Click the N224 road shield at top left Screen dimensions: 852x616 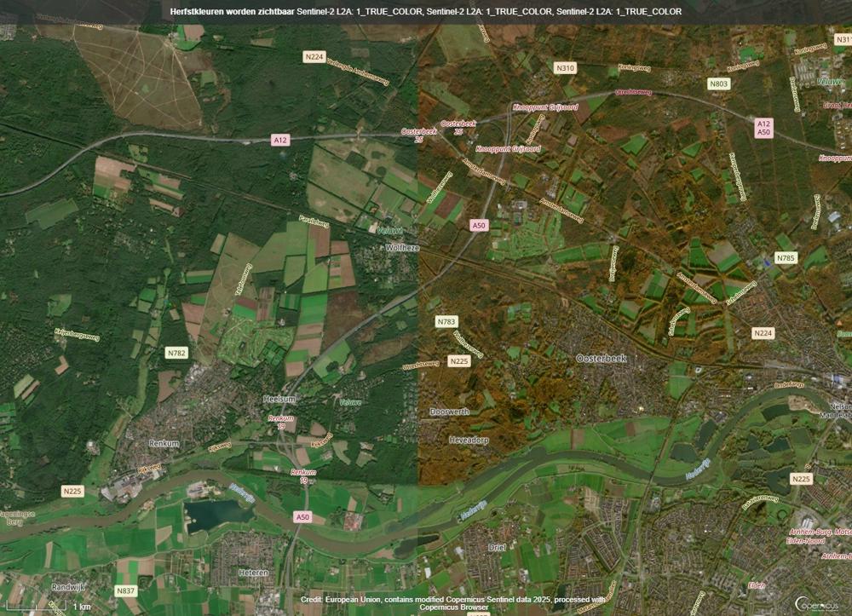click(313, 59)
